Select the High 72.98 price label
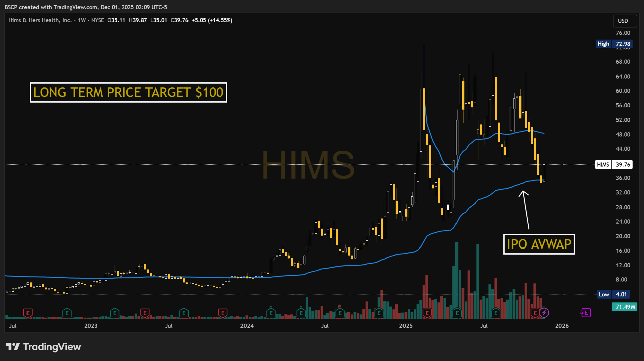The width and height of the screenshot is (644, 361). click(614, 44)
